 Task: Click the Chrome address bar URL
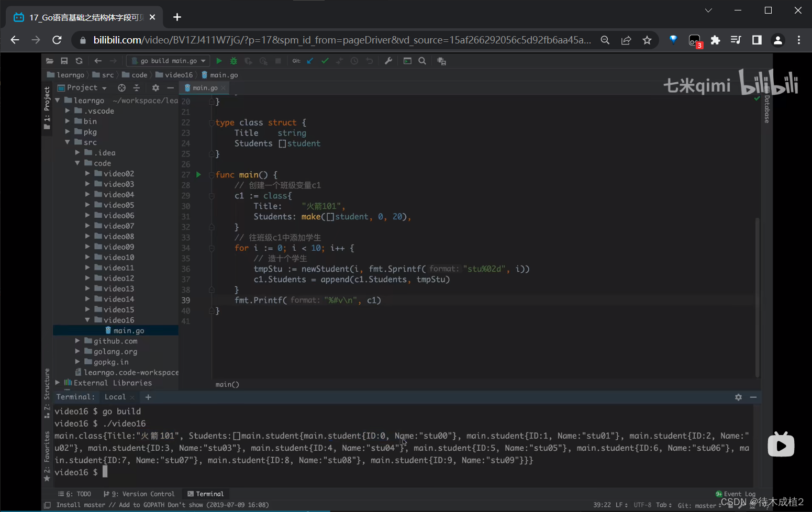click(342, 40)
